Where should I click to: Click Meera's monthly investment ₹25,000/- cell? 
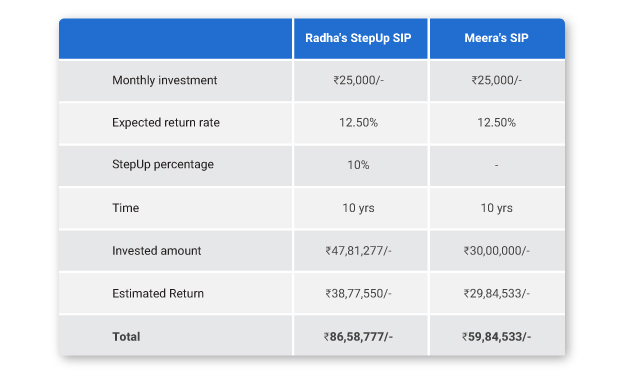(497, 80)
